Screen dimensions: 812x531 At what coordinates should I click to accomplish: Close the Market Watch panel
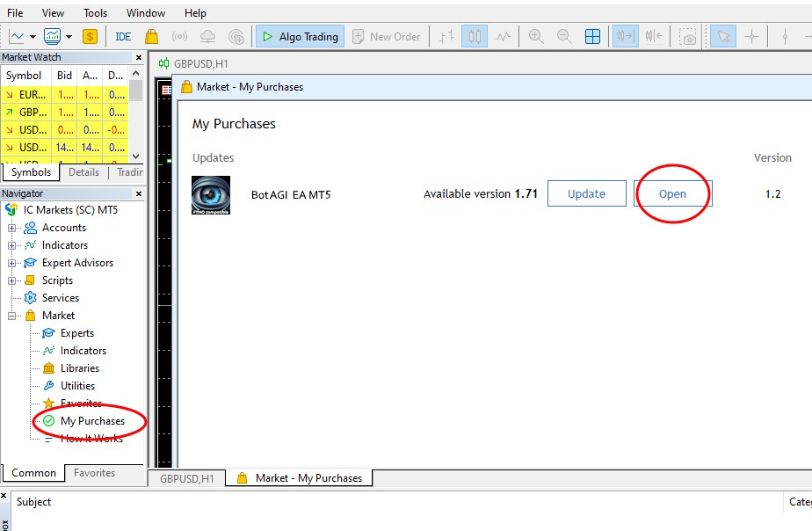click(x=138, y=57)
